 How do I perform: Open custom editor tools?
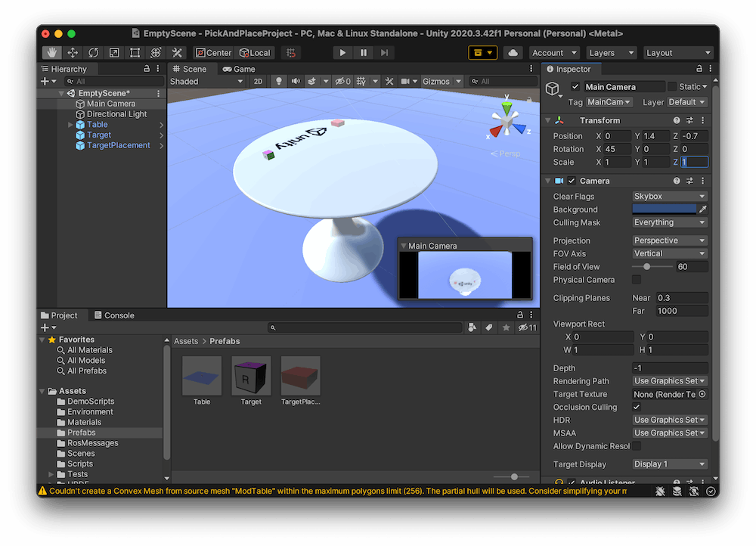pos(177,53)
